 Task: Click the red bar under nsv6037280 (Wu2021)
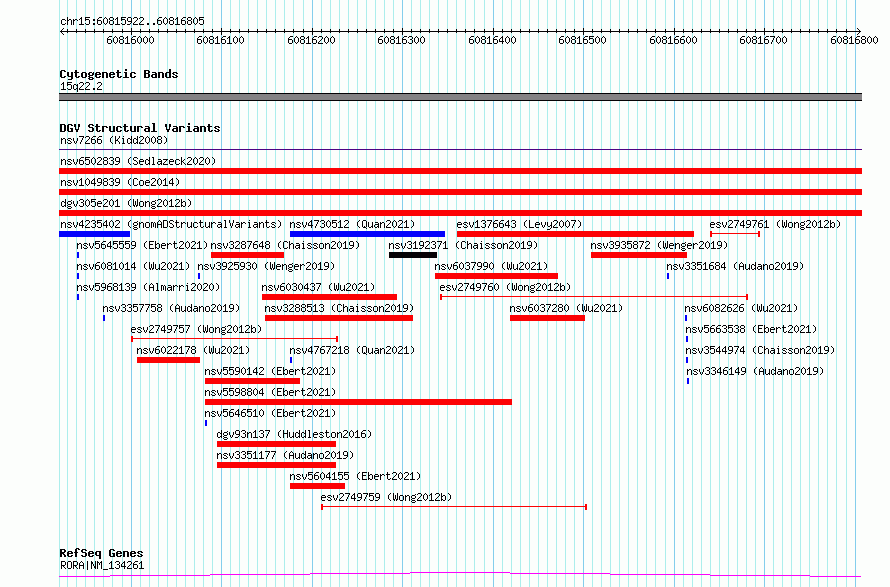tap(547, 318)
